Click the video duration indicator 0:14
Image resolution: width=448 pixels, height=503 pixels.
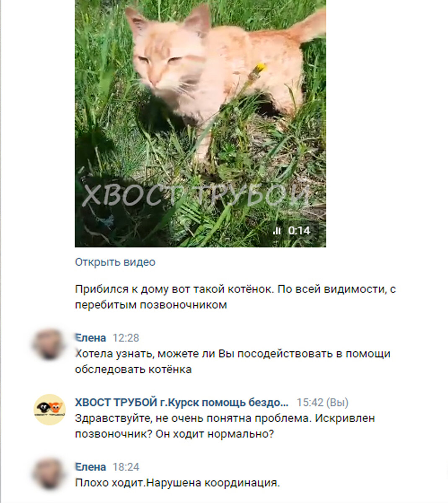click(x=299, y=231)
